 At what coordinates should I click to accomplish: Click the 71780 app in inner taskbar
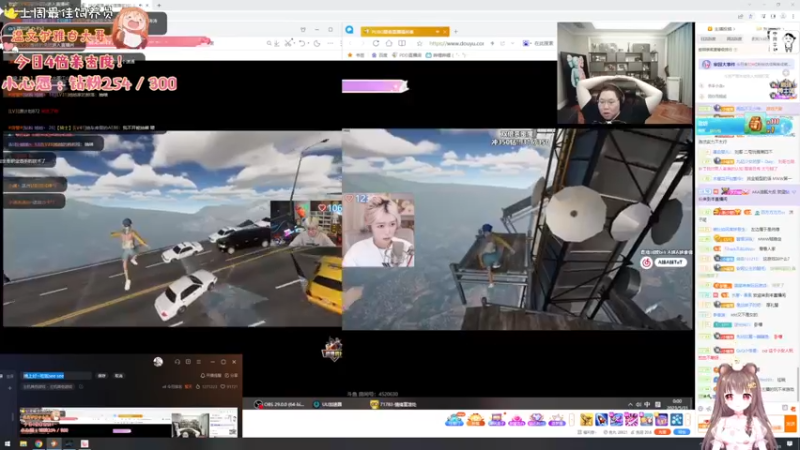(x=393, y=404)
